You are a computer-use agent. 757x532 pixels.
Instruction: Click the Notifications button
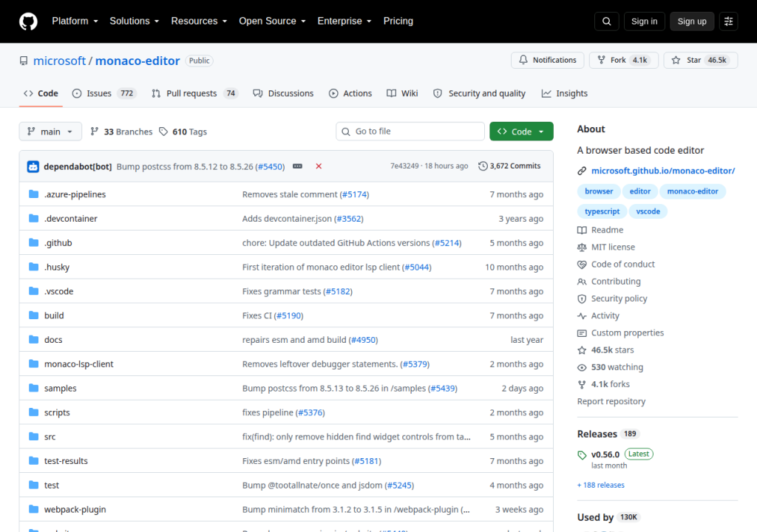(x=548, y=60)
